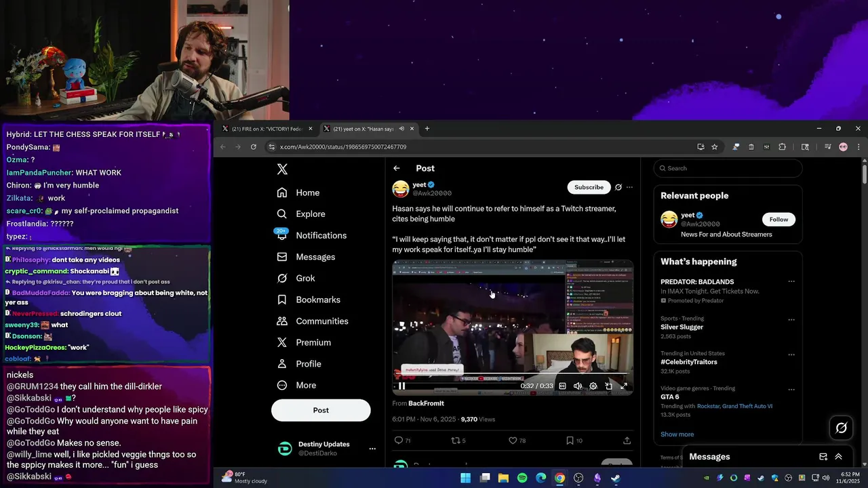Mute the yeet on X tab audio

401,129
